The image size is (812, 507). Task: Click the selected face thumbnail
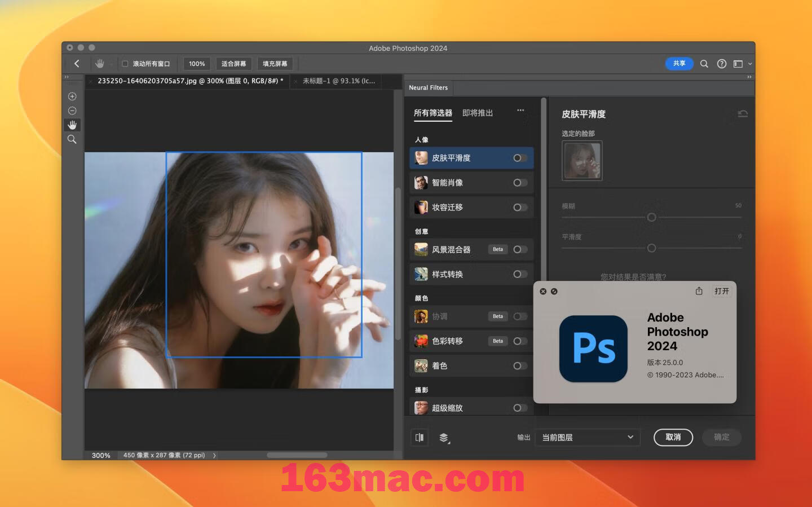[x=582, y=161]
